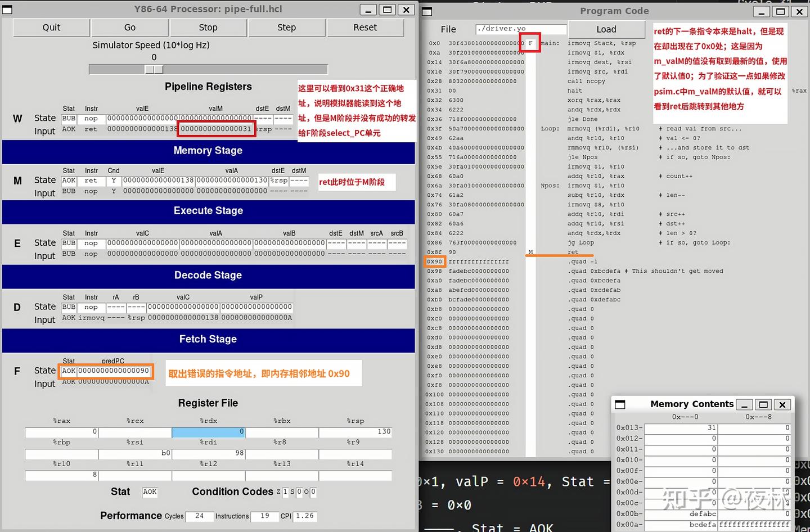
Task: Minimize the Program Code window
Action: [762, 11]
